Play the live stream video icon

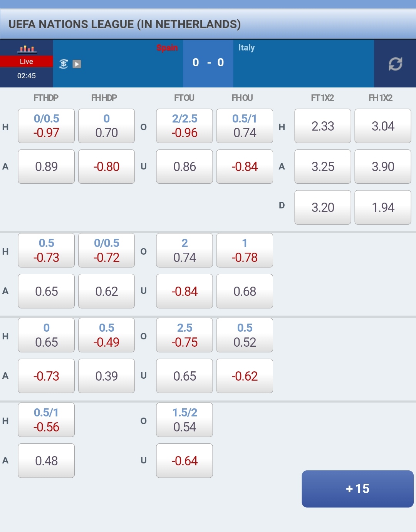(77, 64)
